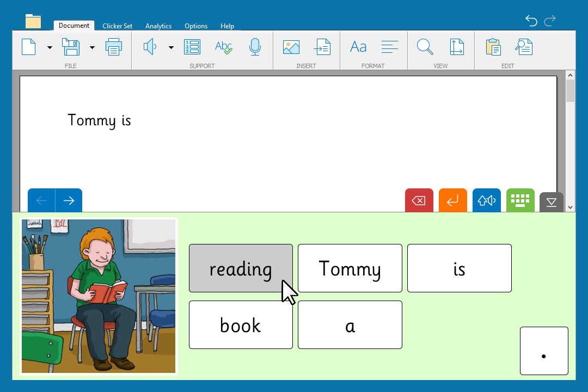Expand the new document dropdown arrow
The height and width of the screenshot is (392, 588).
coord(50,48)
